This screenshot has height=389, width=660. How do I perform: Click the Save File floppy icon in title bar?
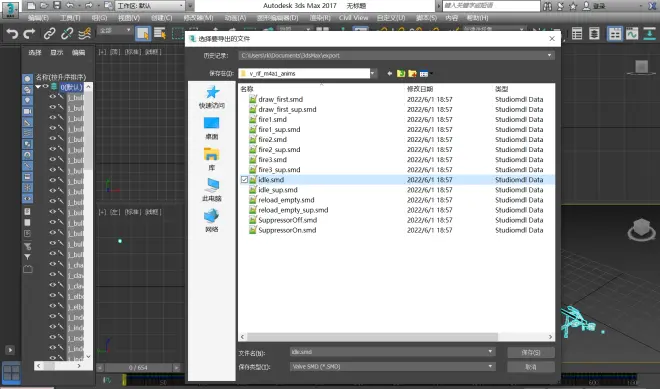pos(57,6)
